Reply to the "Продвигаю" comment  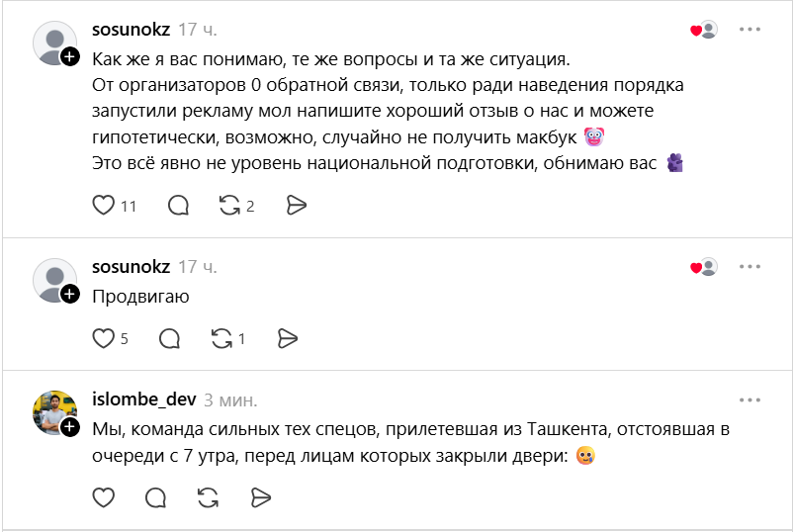pos(170,338)
